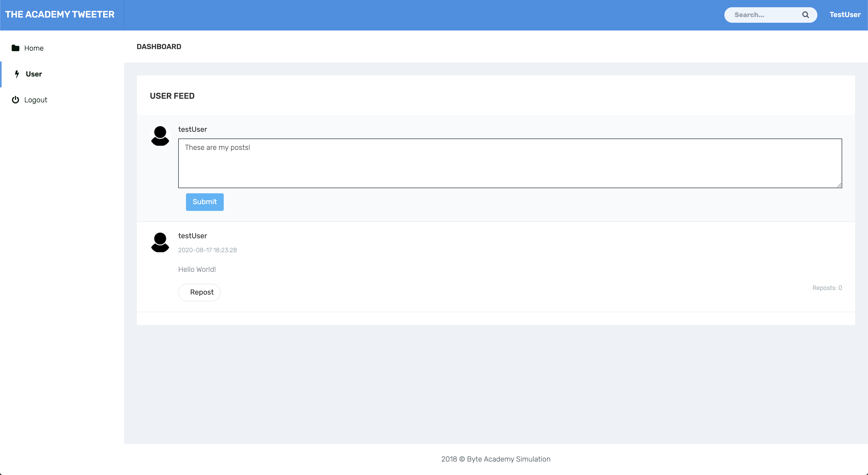Screen dimensions: 868x475
Task: Click testUser name on Hello World post
Action: tap(192, 236)
